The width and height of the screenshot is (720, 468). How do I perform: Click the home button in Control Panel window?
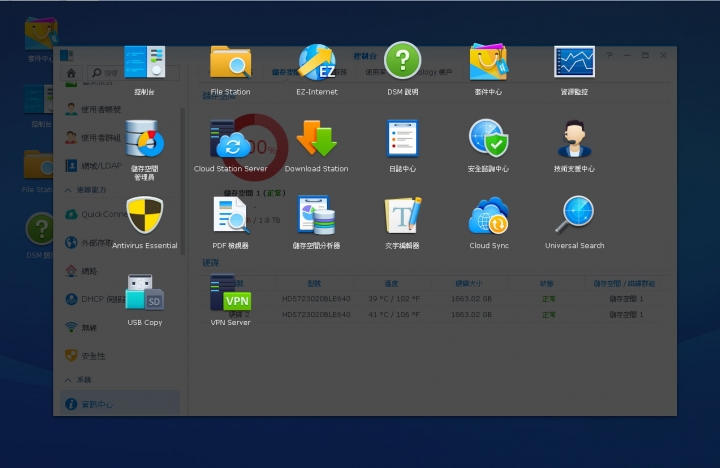click(x=71, y=73)
